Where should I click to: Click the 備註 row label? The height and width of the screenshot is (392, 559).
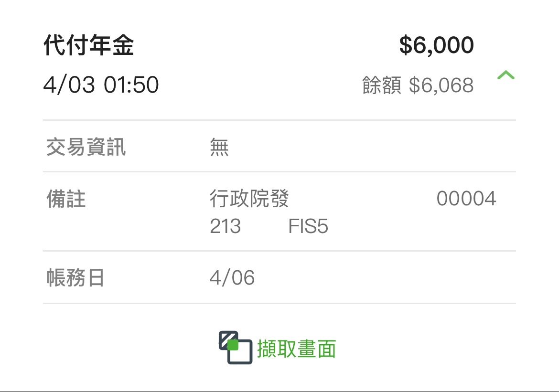tap(66, 199)
